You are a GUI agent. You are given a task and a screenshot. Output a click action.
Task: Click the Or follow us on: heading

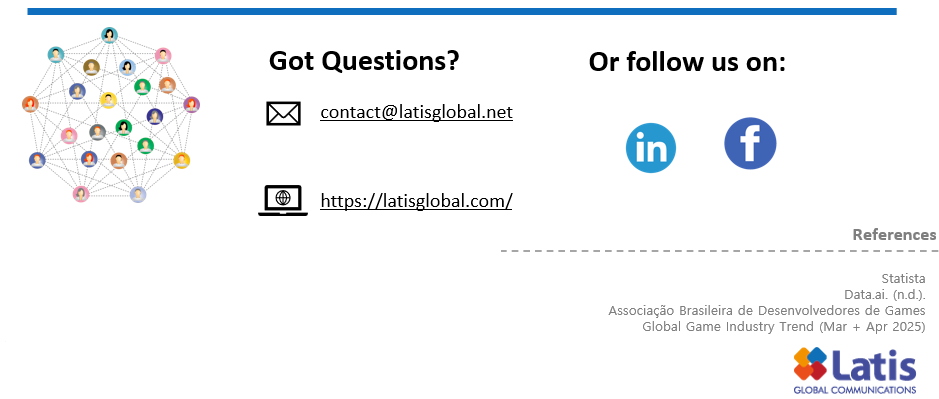[687, 62]
